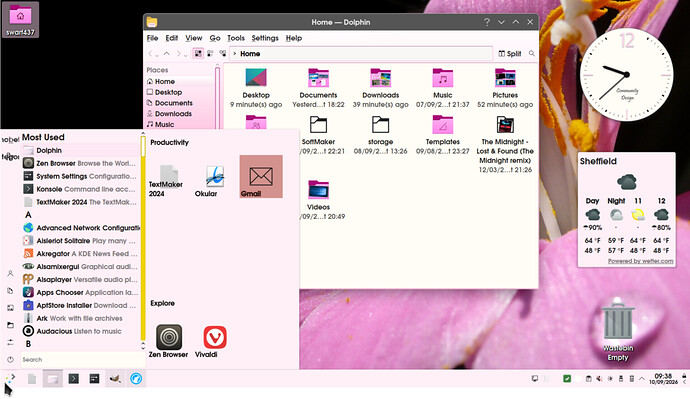Open Dolphin Tools menu
690x399 pixels.
(x=236, y=38)
